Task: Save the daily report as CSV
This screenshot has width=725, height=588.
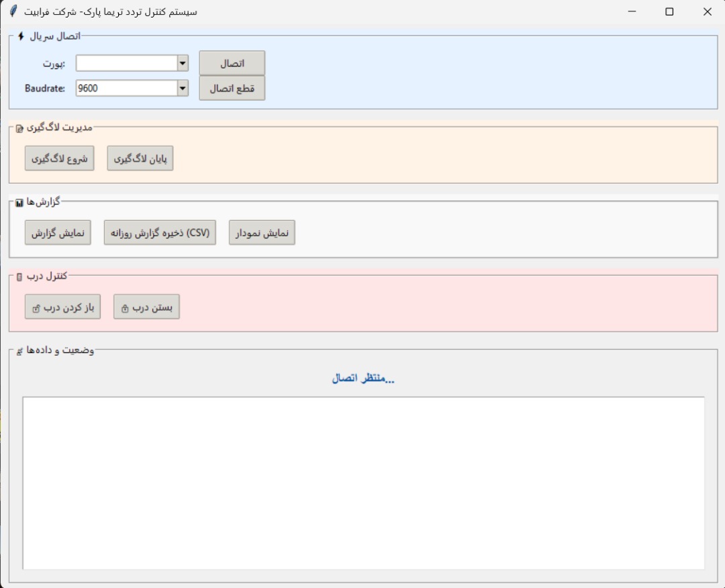Action: click(x=160, y=232)
